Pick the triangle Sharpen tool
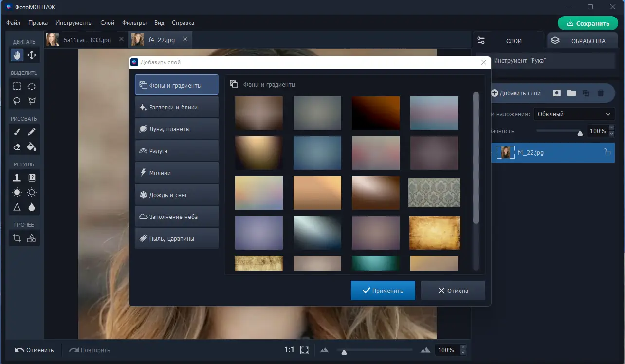625x364 pixels. click(17, 207)
